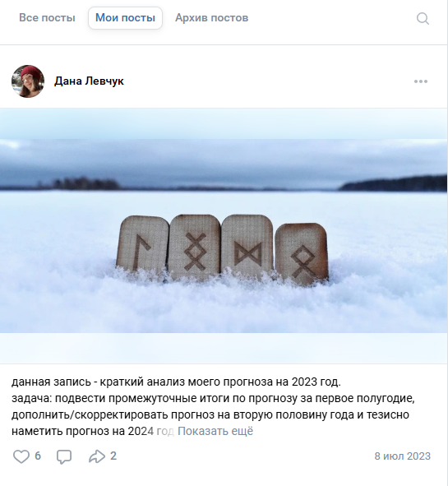This screenshot has height=486, width=448.
Task: Open comments via the speech bubble icon
Action: (64, 456)
